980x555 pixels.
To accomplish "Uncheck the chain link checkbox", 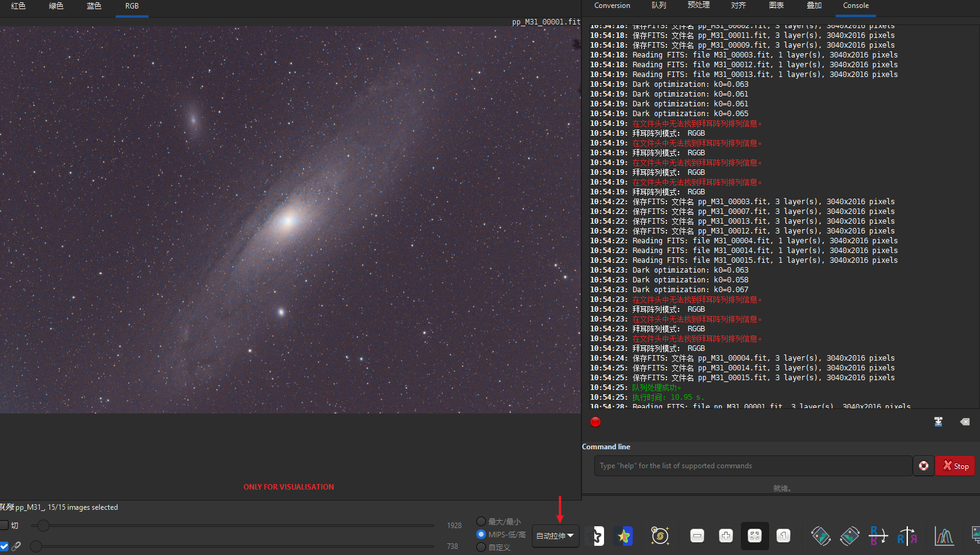I will (4, 546).
